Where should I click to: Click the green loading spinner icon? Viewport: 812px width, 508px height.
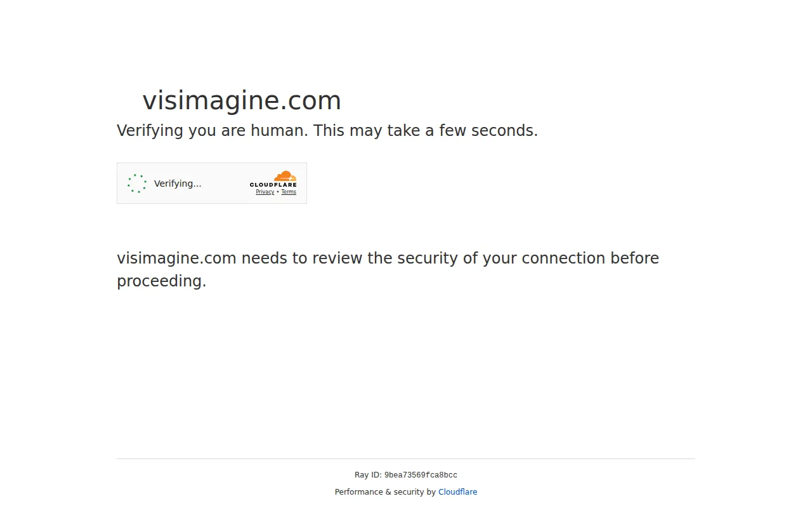point(137,184)
